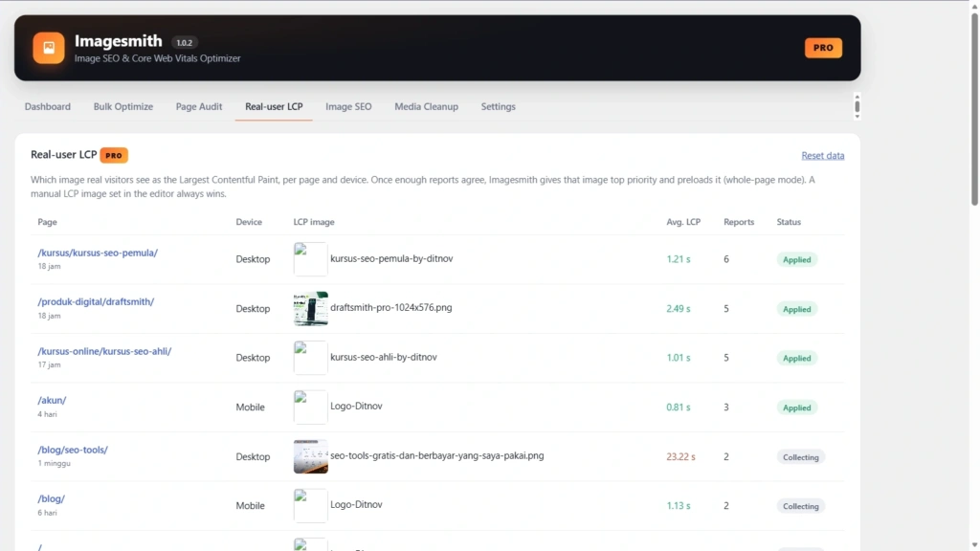Open the /blog/seo-tools/ page link
Screen dimensions: 980x551
tap(73, 450)
